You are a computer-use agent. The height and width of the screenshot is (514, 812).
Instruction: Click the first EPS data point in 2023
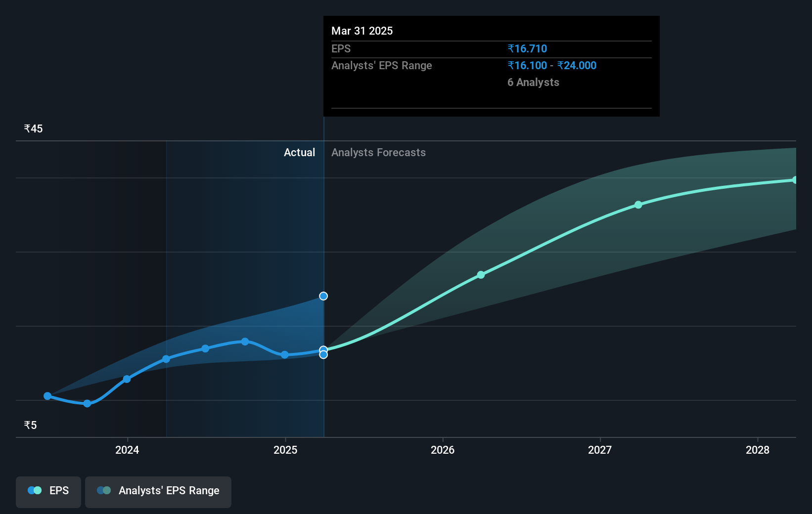pos(47,396)
